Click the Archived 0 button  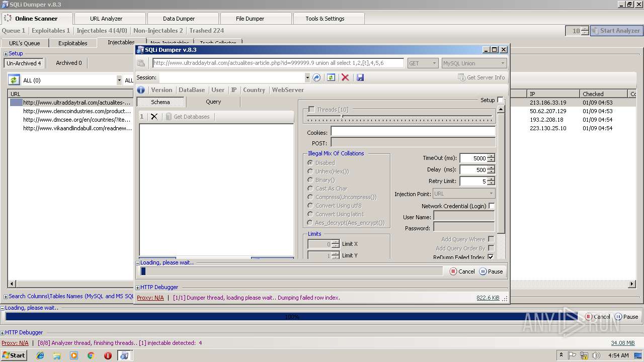pos(69,63)
